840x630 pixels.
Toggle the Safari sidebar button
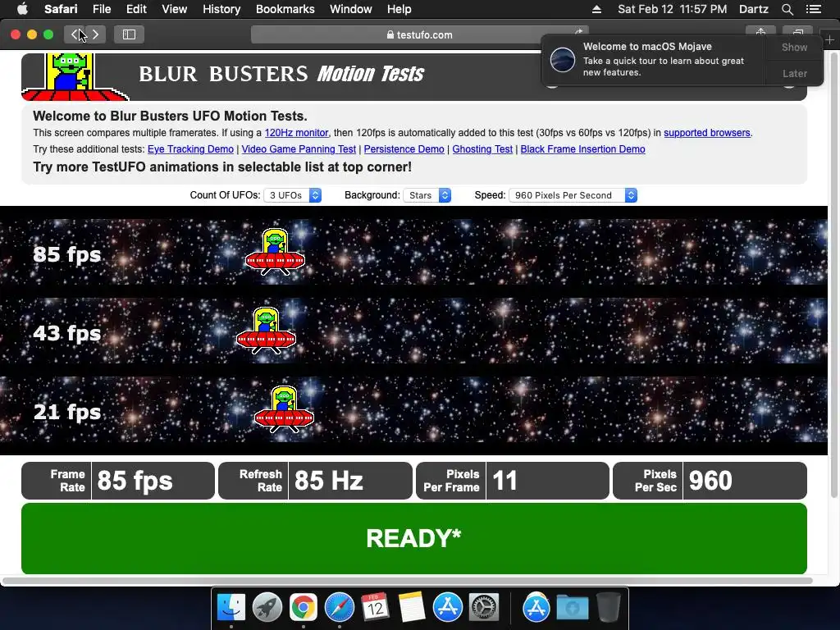129,34
